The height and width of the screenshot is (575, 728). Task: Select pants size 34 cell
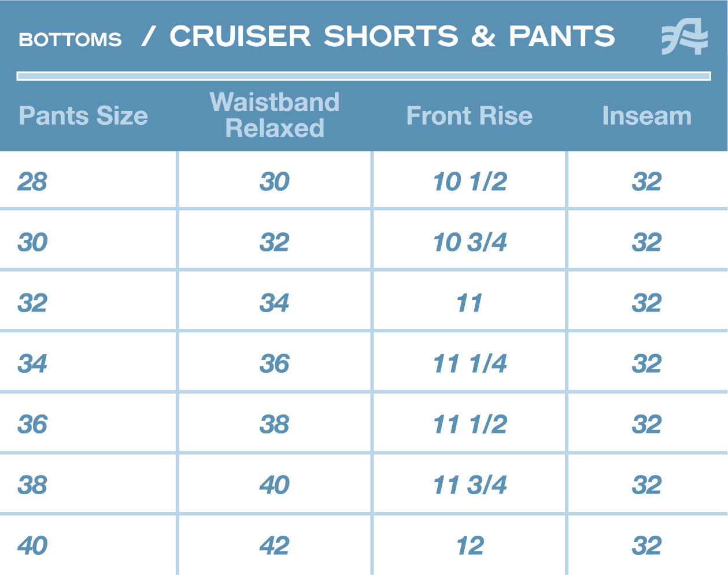click(x=32, y=363)
